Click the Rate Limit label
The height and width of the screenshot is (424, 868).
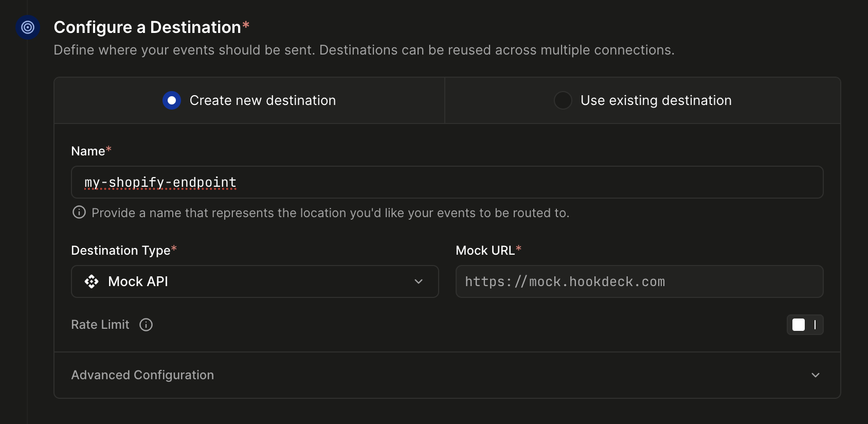pyautogui.click(x=100, y=325)
